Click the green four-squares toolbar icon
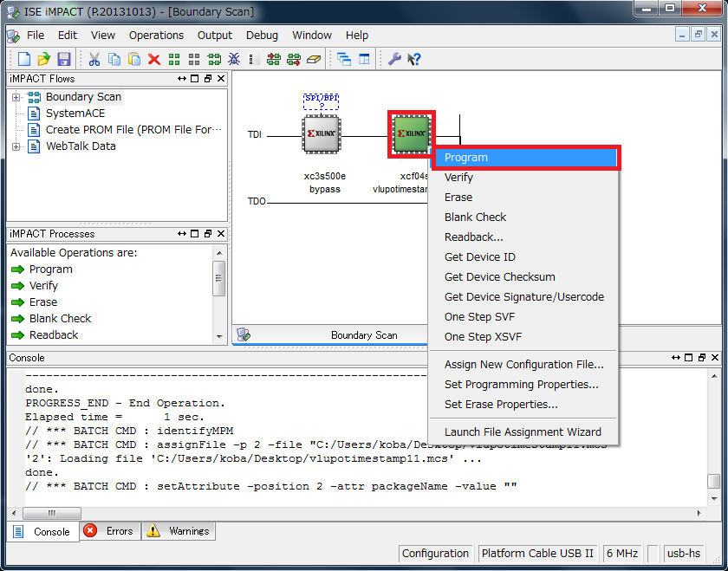 coord(174,59)
